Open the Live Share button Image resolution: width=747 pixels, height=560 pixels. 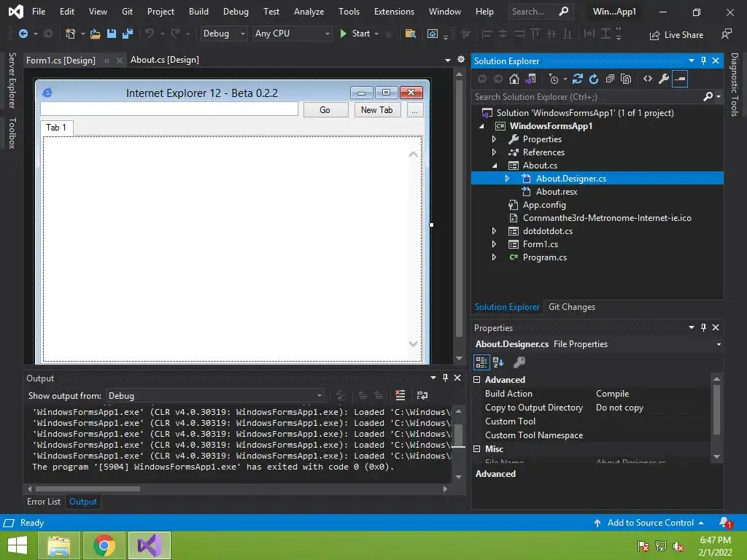(x=676, y=35)
